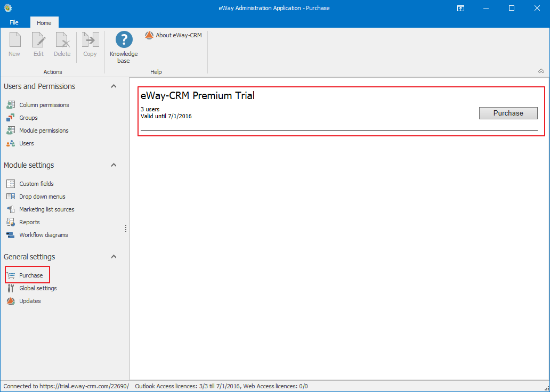Minimize the application window
This screenshot has width=550, height=392.
click(486, 8)
